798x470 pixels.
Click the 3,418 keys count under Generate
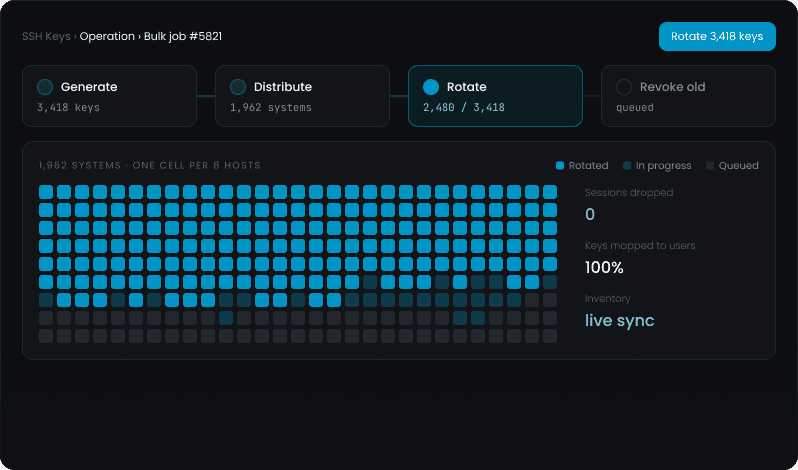coord(68,108)
